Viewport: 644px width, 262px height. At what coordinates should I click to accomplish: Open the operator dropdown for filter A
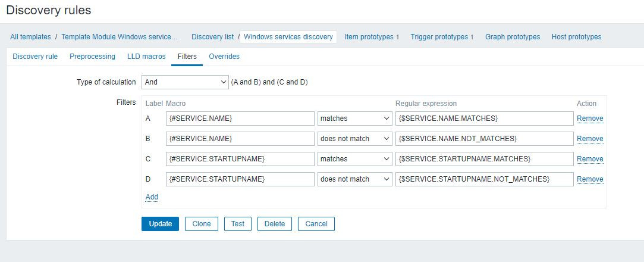[354, 118]
